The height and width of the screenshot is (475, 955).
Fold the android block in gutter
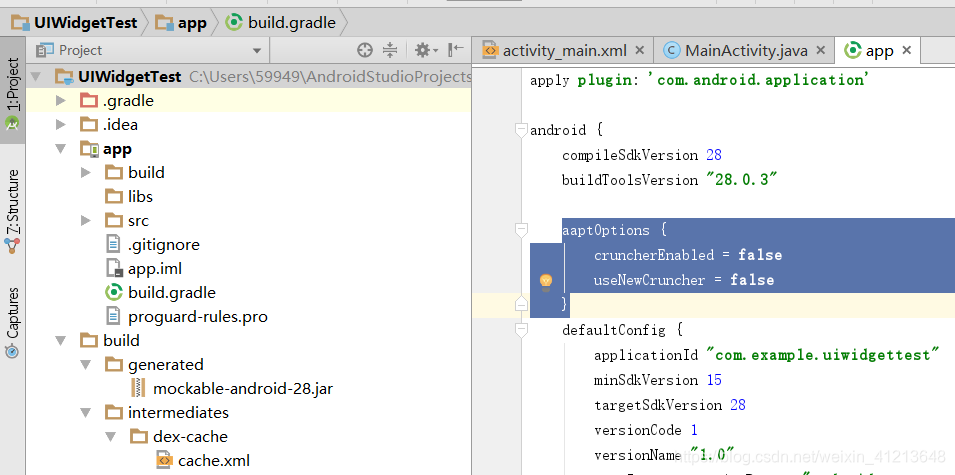(521, 130)
